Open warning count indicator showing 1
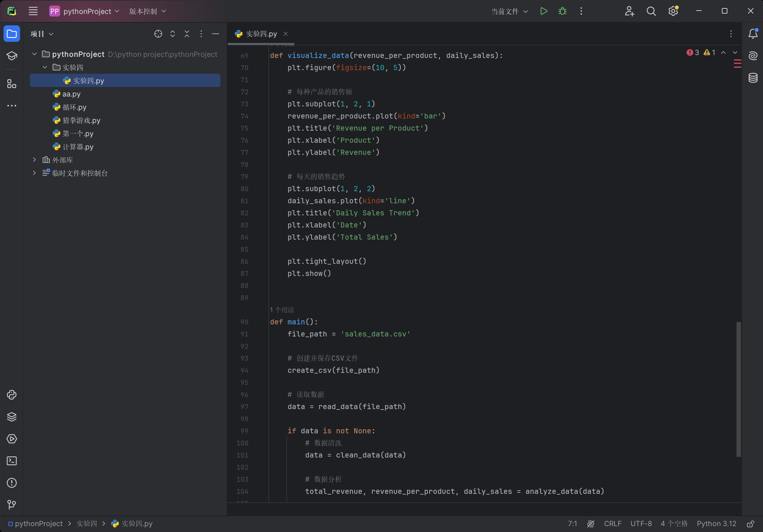Viewport: 763px width, 532px height. click(x=709, y=52)
